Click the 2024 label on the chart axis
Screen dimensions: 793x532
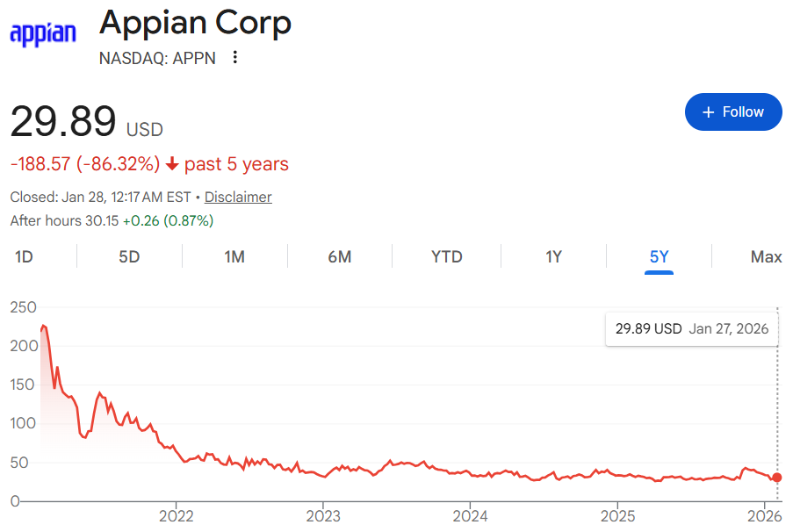pyautogui.click(x=471, y=515)
